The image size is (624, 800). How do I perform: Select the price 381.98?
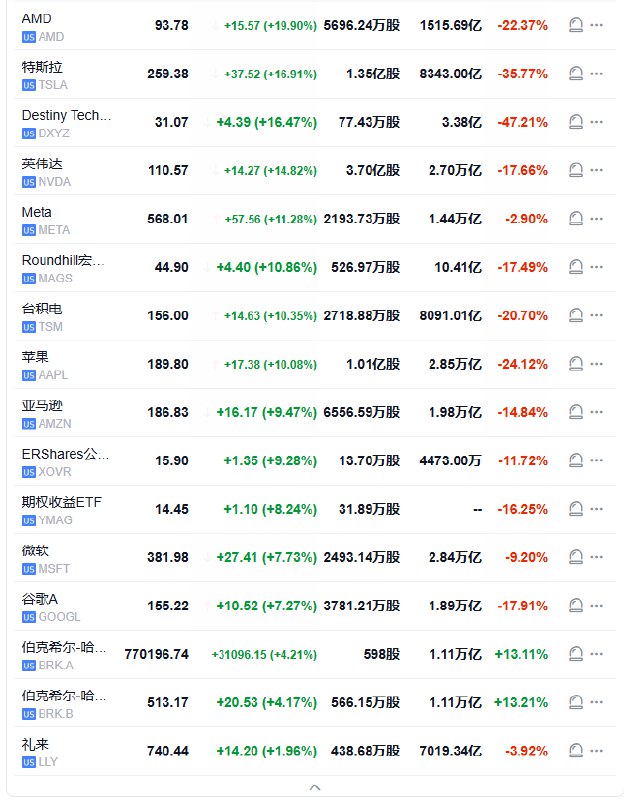[x=168, y=557]
